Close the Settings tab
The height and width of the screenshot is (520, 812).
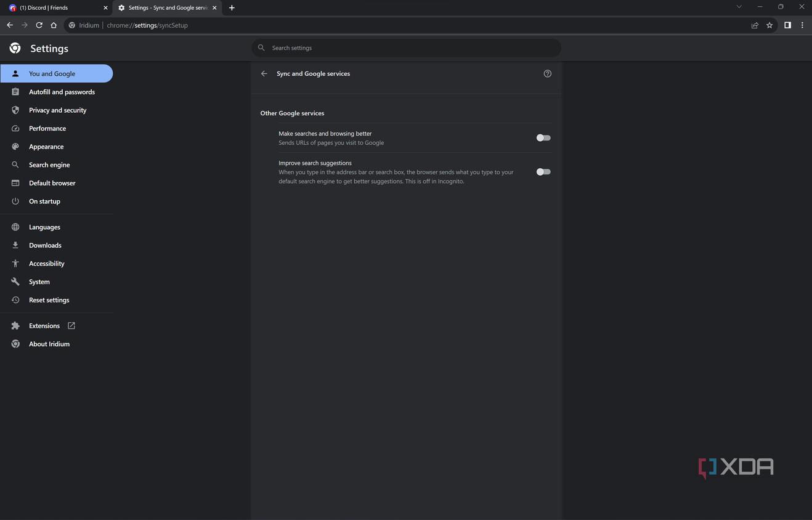pyautogui.click(x=216, y=8)
